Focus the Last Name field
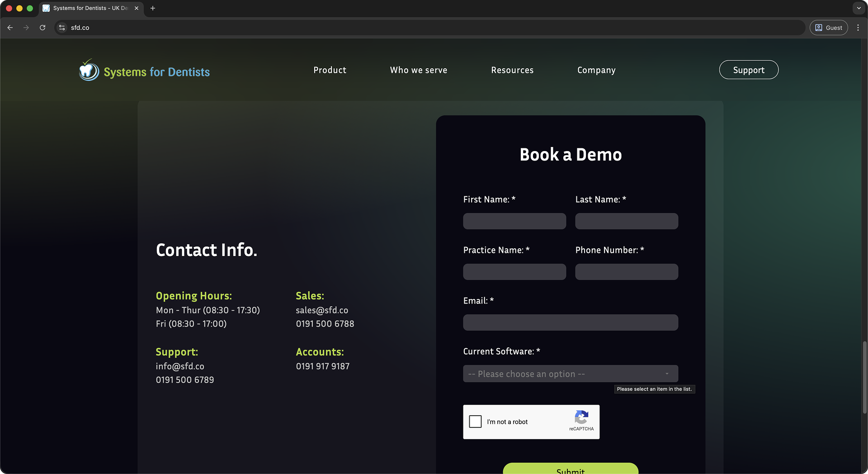 [x=627, y=221]
